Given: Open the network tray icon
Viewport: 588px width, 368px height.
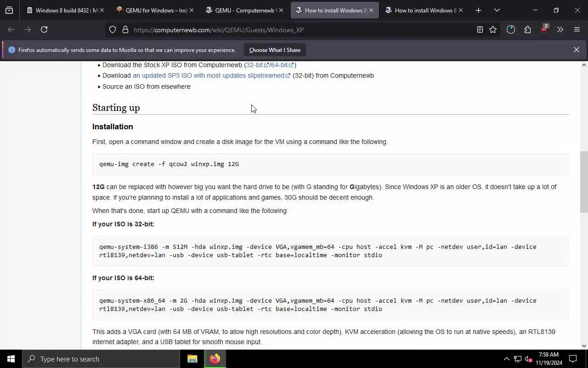Looking at the screenshot, I should [518, 359].
